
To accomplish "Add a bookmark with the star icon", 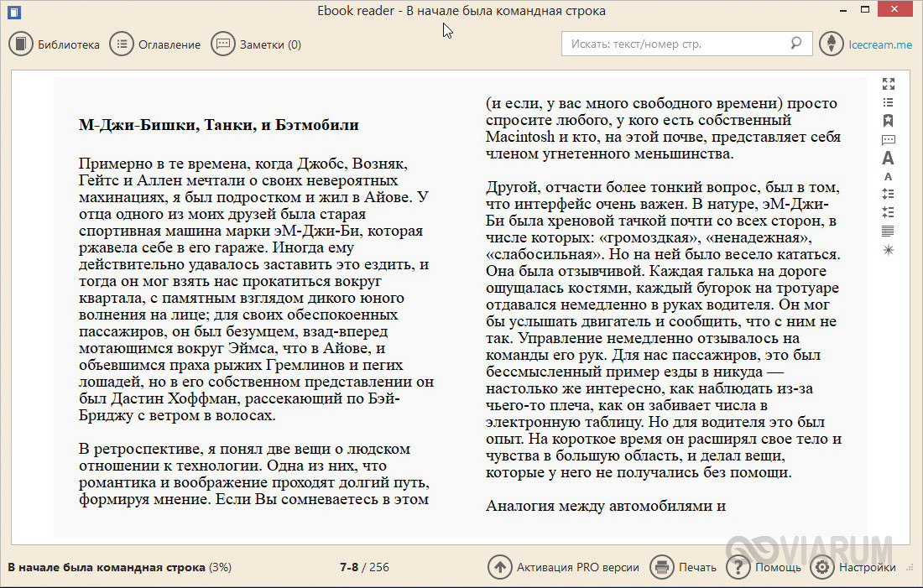I will click(x=888, y=121).
